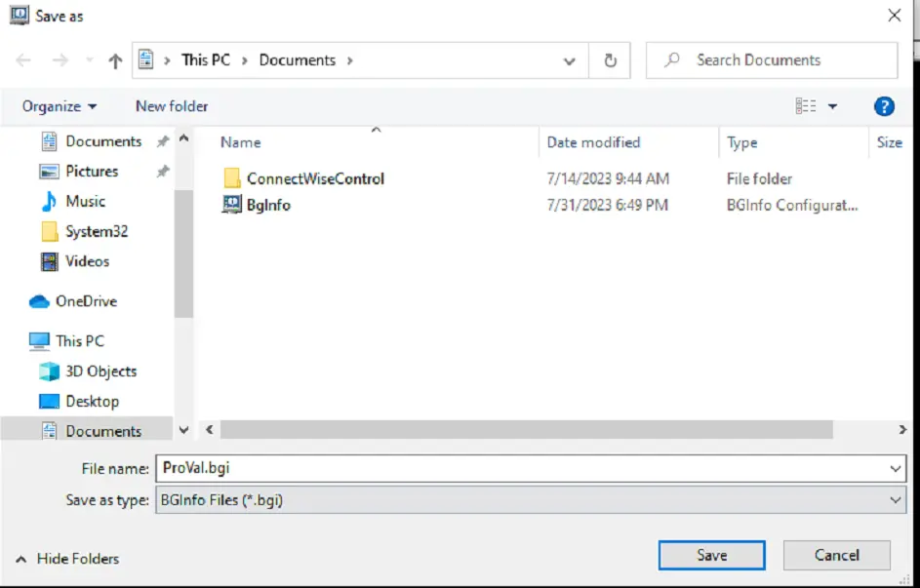Open System32 folder in navigation pane
The height and width of the screenshot is (588, 920).
(x=97, y=231)
